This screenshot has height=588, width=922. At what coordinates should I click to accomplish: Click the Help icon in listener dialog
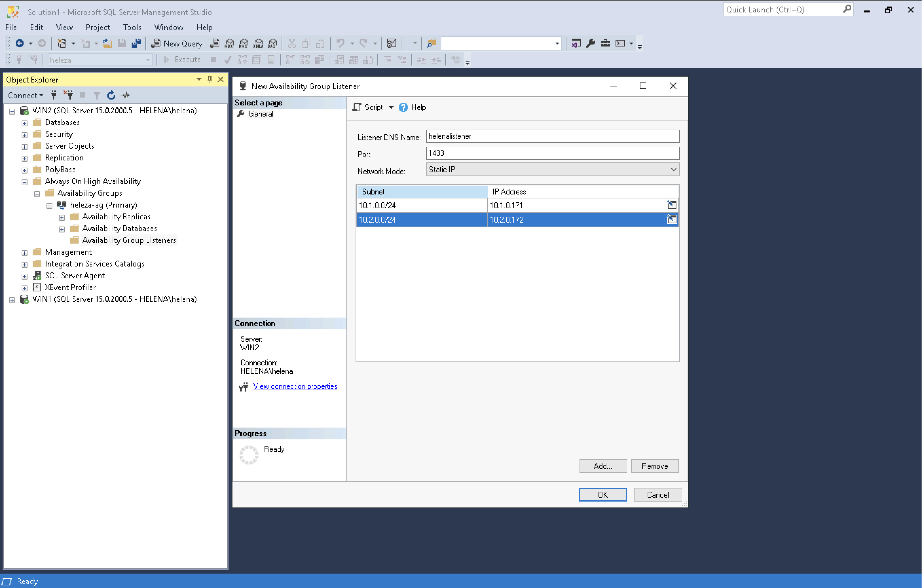pos(403,108)
